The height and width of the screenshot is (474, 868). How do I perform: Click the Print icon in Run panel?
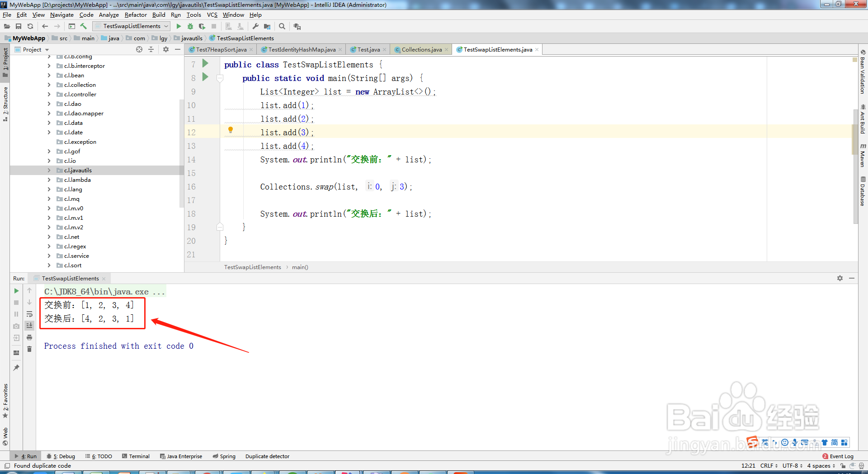click(29, 337)
